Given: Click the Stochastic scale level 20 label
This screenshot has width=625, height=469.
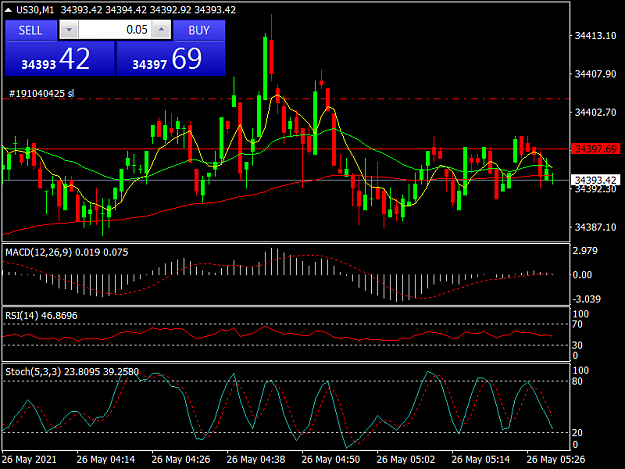Looking at the screenshot, I should coord(577,432).
